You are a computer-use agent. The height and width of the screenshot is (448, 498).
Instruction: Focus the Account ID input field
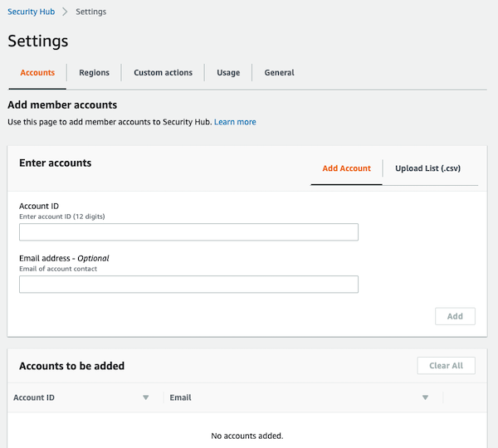pyautogui.click(x=188, y=232)
